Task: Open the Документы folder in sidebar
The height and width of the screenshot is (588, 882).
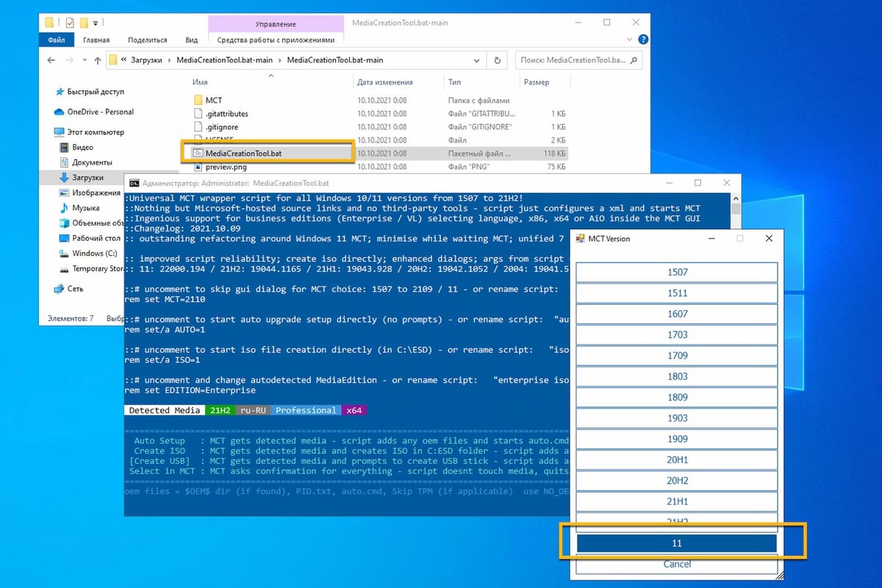Action: [x=92, y=162]
